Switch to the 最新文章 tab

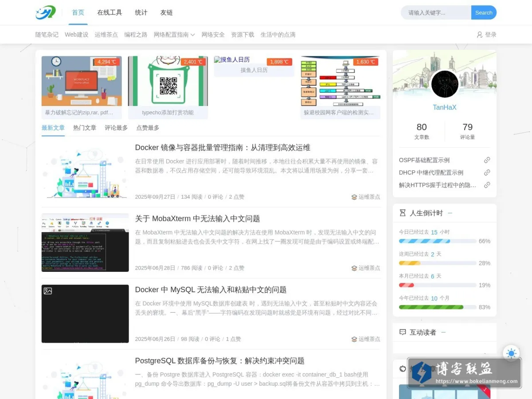[53, 128]
